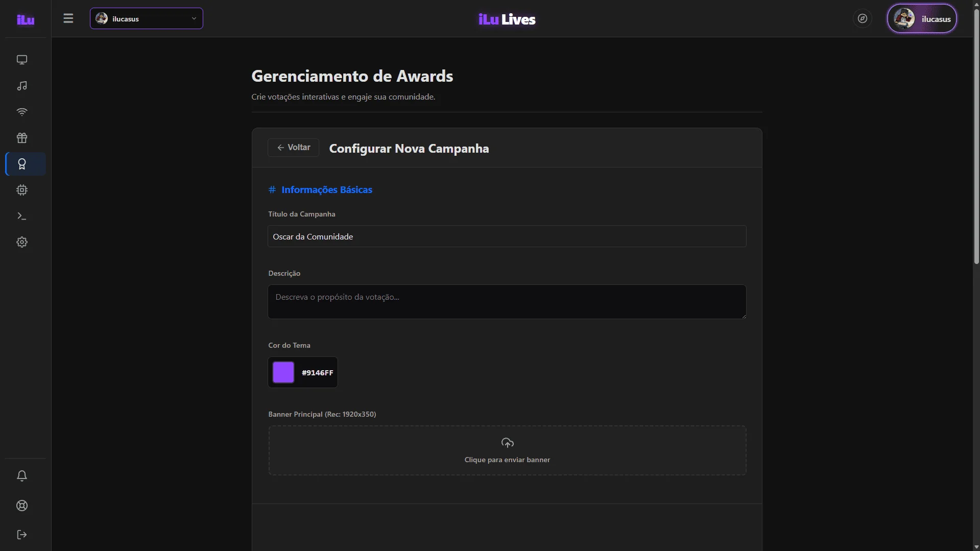Viewport: 980px width, 551px height.
Task: Open the ilucasus profile menu at top right
Action: 922,18
